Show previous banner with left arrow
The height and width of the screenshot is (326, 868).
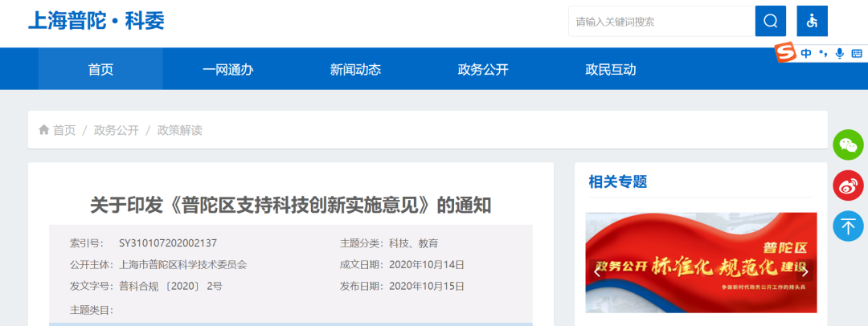[596, 271]
